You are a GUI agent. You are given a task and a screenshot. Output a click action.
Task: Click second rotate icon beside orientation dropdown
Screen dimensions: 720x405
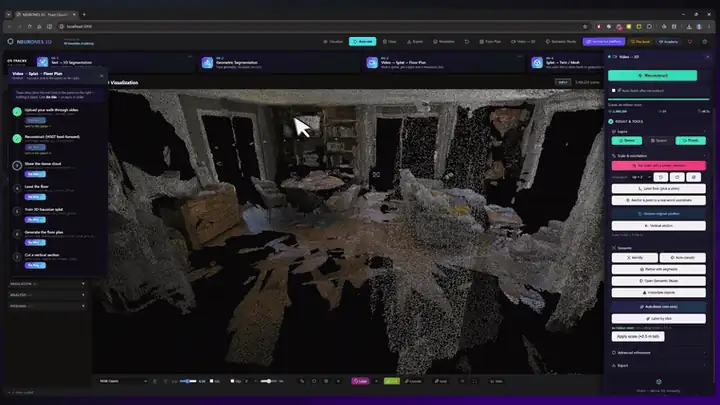click(x=677, y=177)
